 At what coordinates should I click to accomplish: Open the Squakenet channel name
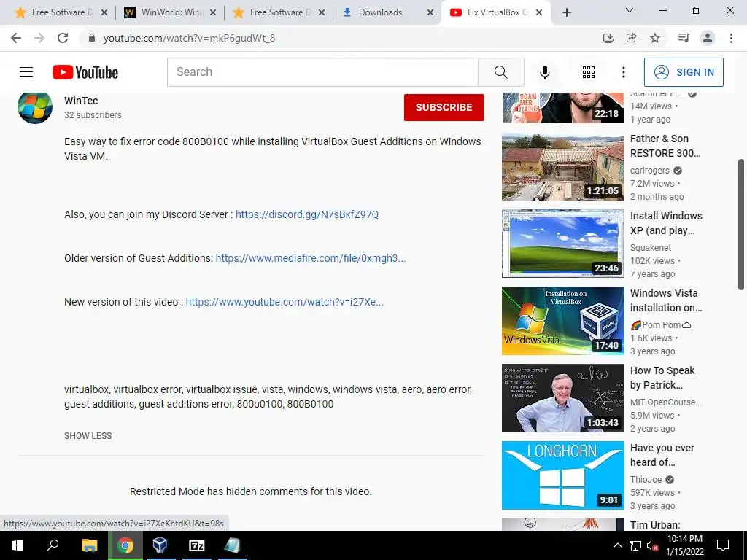[650, 248]
